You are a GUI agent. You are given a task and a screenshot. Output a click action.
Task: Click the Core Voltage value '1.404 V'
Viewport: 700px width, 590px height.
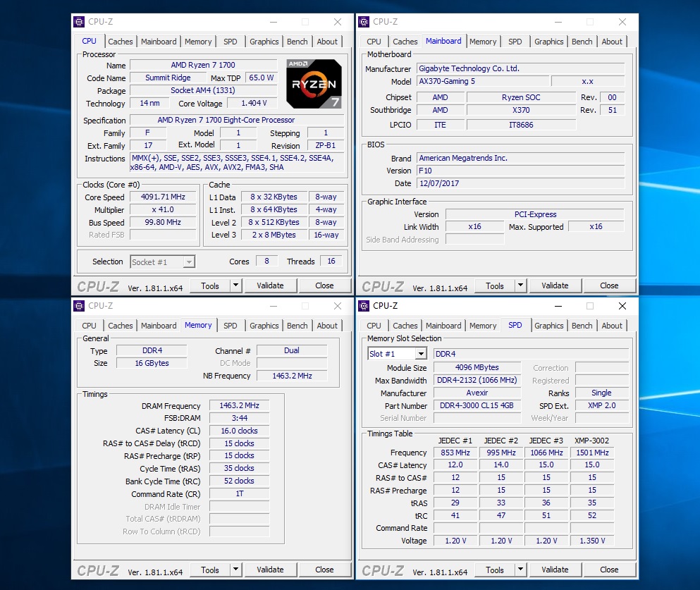tap(254, 103)
